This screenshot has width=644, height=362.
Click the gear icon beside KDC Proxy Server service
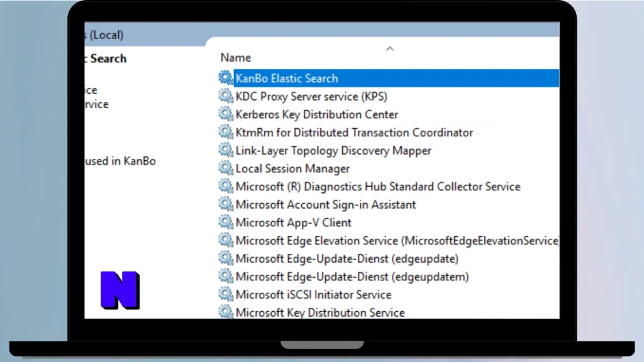click(226, 96)
